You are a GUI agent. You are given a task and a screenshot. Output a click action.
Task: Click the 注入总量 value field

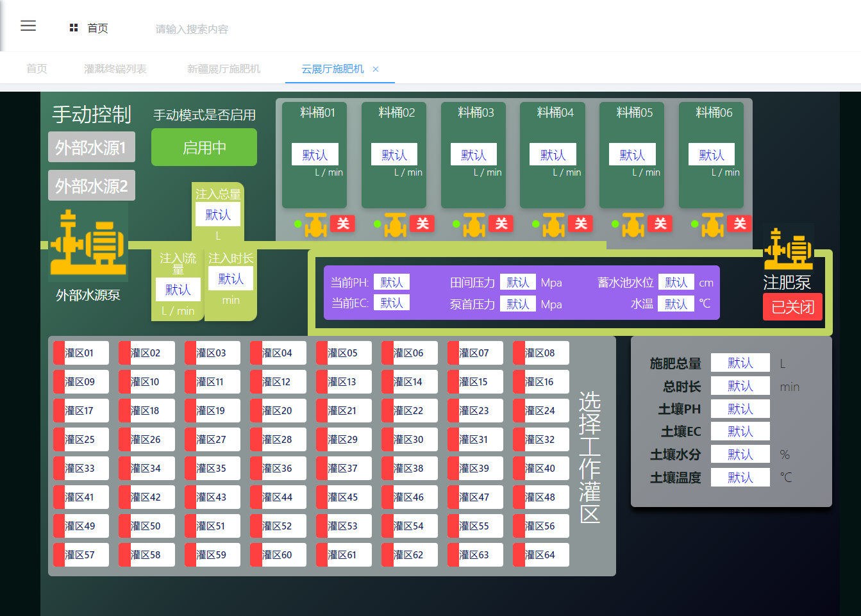(x=218, y=215)
